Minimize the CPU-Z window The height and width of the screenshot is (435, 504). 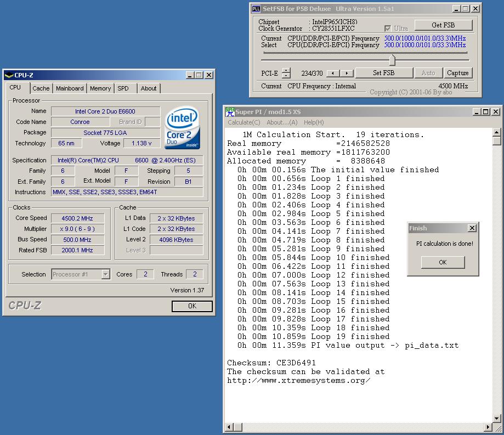click(x=190, y=75)
